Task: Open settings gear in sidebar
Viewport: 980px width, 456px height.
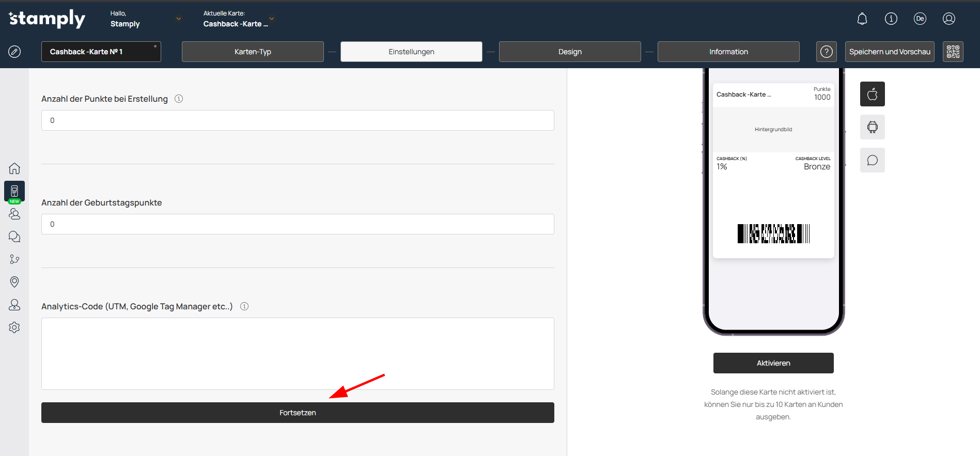Action: tap(14, 327)
